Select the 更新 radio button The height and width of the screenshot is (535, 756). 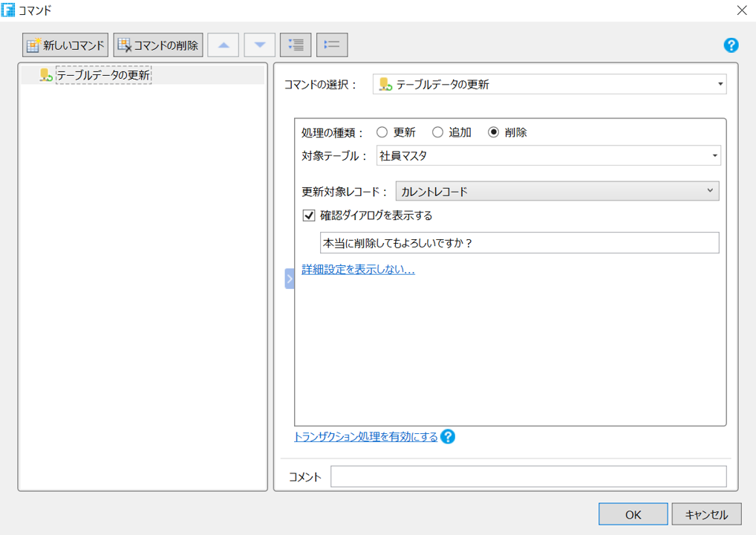click(382, 133)
